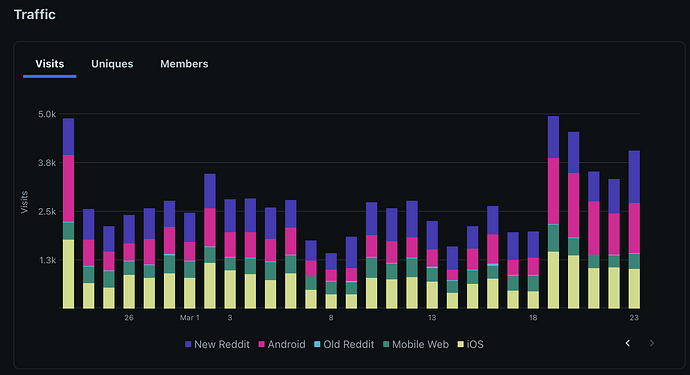Click the Android pink legend swatch
Image resolution: width=690 pixels, height=375 pixels.
pos(261,344)
